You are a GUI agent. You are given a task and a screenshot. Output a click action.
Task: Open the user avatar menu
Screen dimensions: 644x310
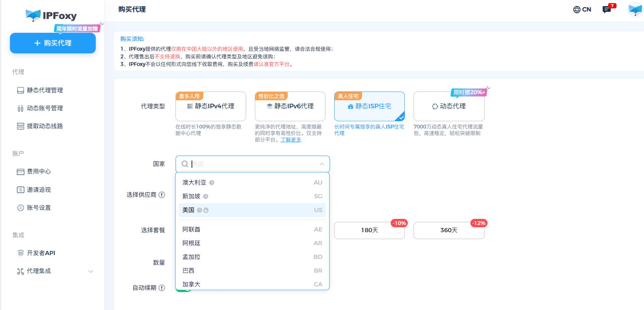(635, 10)
